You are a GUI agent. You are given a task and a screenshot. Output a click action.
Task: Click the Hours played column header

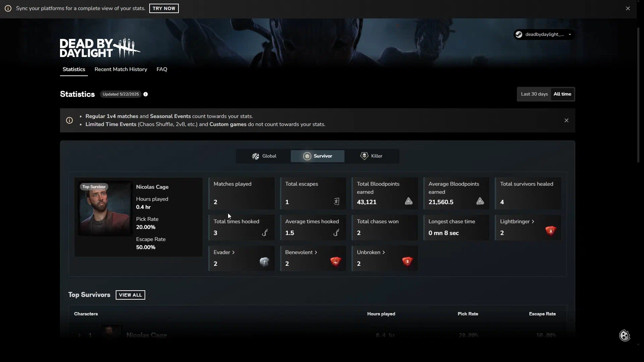[x=381, y=314]
